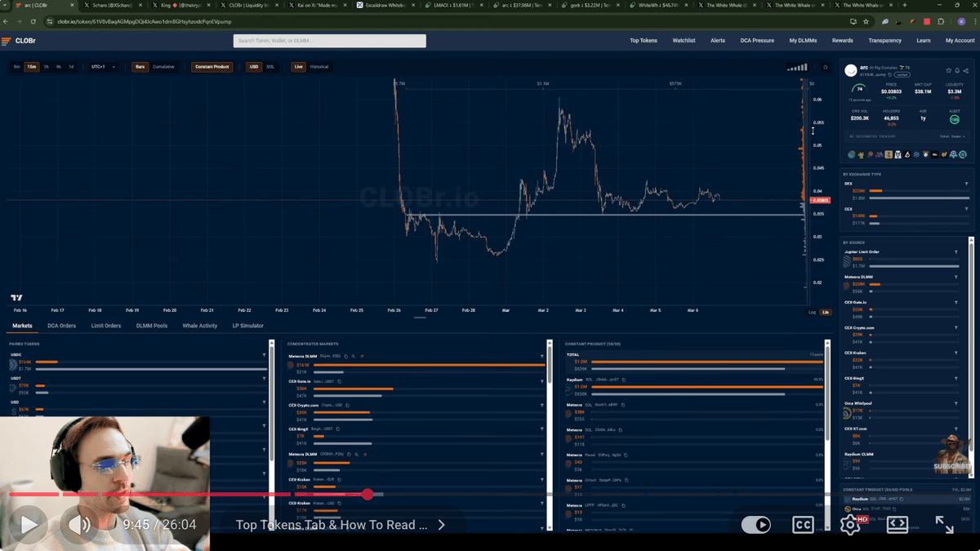Mute the video with speaker icon
Image resolution: width=980 pixels, height=551 pixels.
78,524
